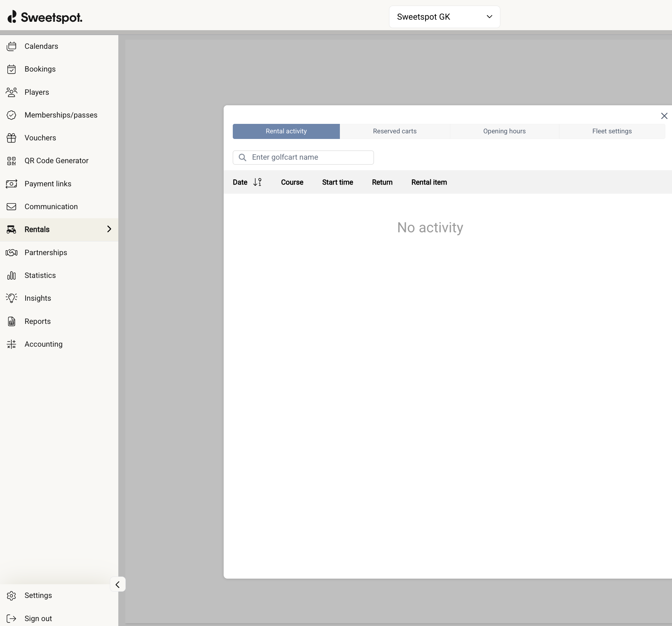Click the Rentals golf cart icon
672x626 pixels.
coord(12,229)
